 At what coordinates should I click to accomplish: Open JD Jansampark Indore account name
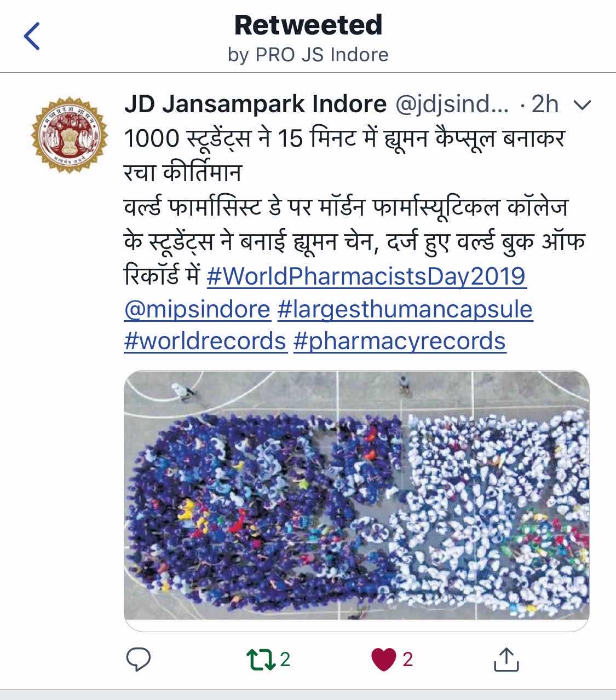[x=256, y=104]
